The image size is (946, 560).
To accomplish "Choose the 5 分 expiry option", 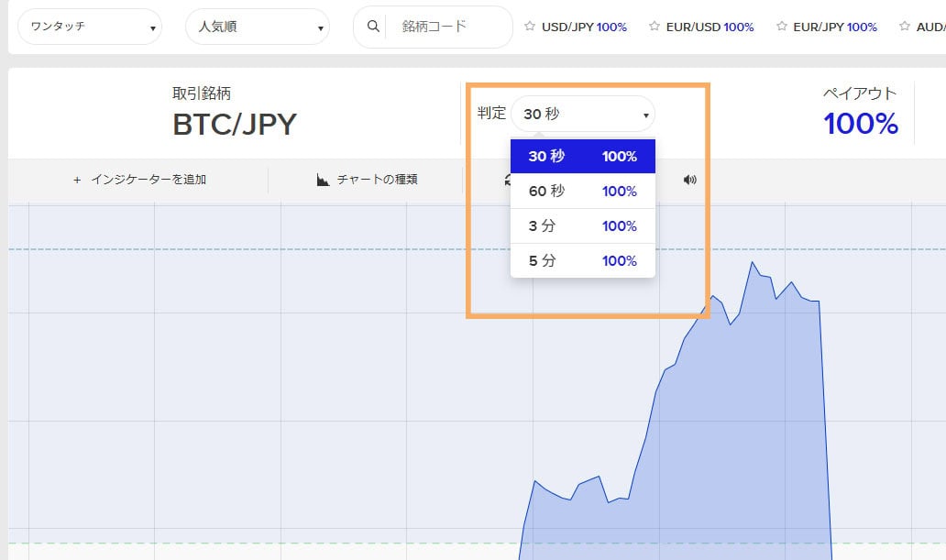I will pyautogui.click(x=583, y=260).
